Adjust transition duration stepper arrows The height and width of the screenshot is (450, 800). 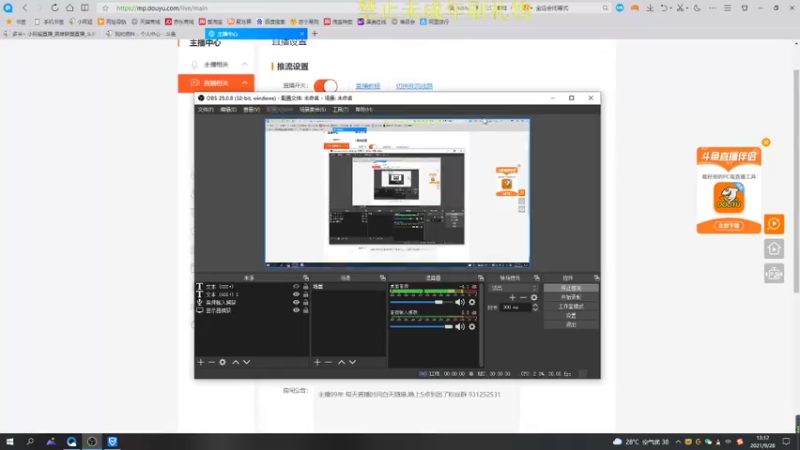(535, 307)
